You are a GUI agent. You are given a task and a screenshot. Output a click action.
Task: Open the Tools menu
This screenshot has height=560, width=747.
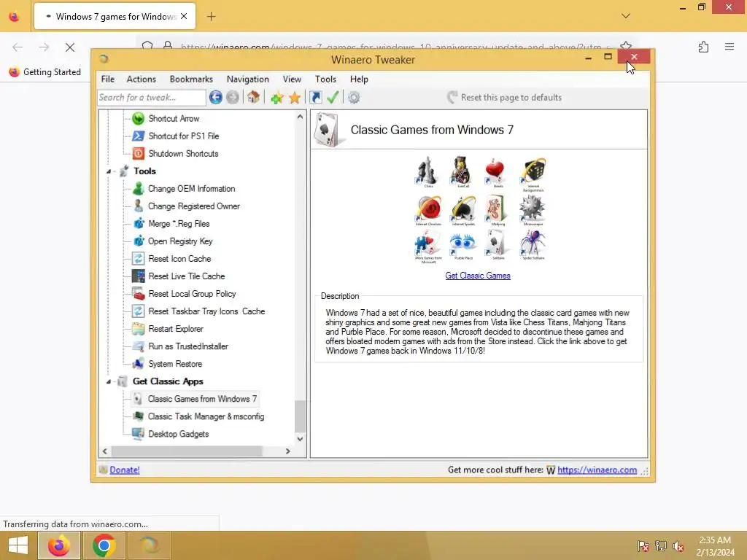click(325, 79)
